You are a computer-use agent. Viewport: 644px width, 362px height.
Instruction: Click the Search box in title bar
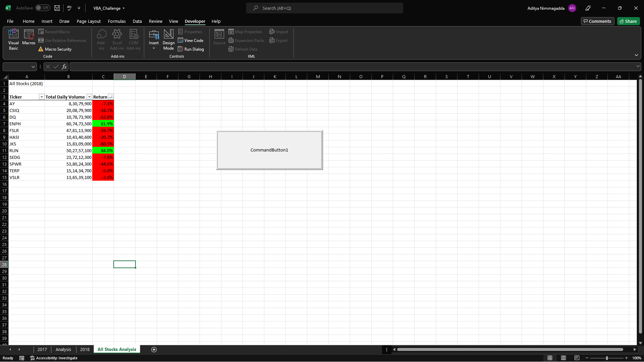tap(324, 8)
